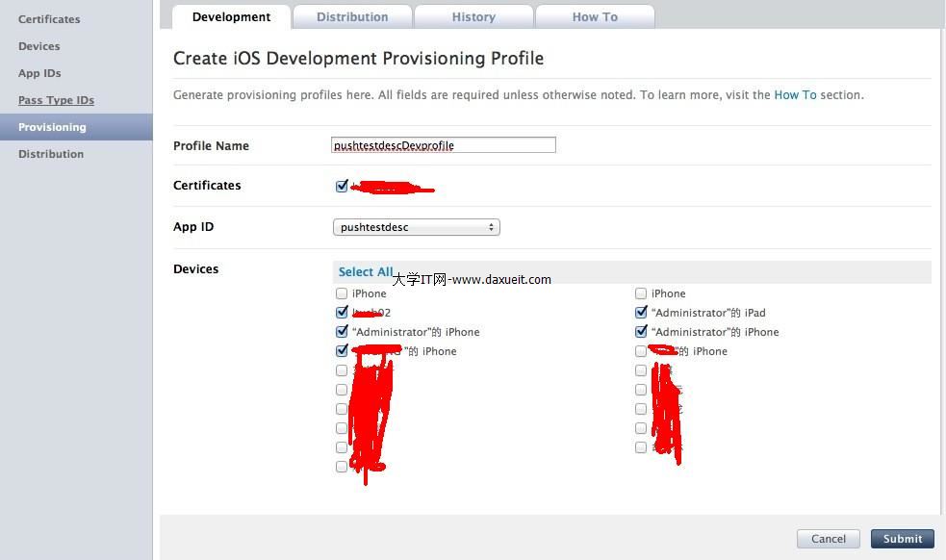Image resolution: width=946 pixels, height=560 pixels.
Task: Toggle the Certificates checkbox
Action: (x=342, y=186)
